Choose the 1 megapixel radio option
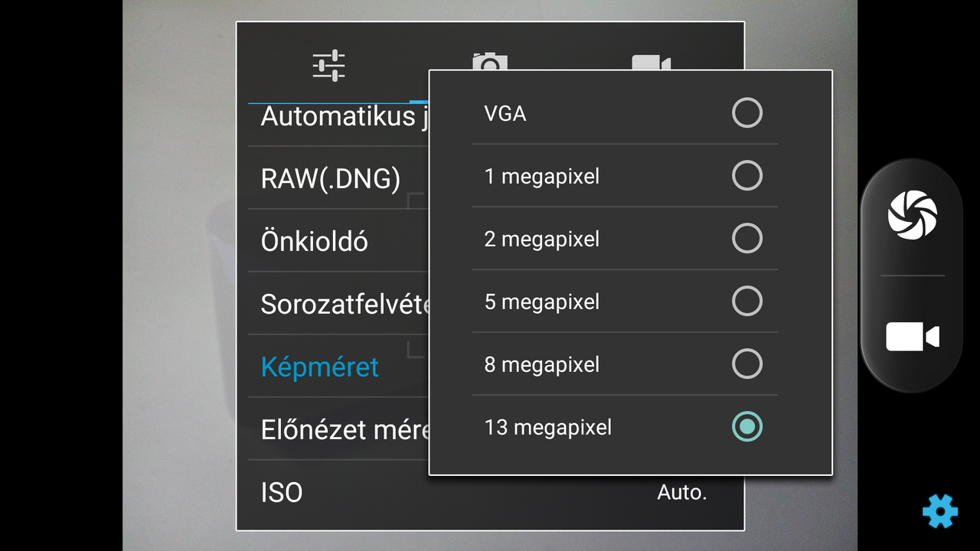The image size is (980, 551). click(x=746, y=176)
